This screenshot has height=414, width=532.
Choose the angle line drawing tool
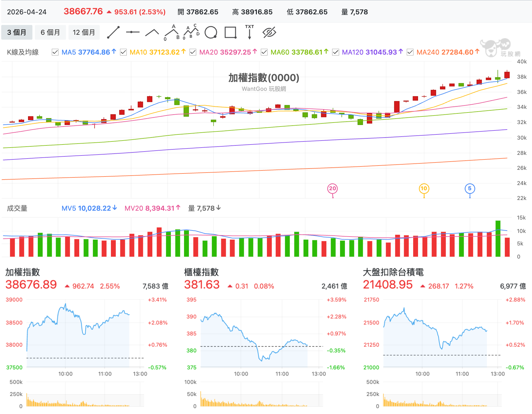152,33
